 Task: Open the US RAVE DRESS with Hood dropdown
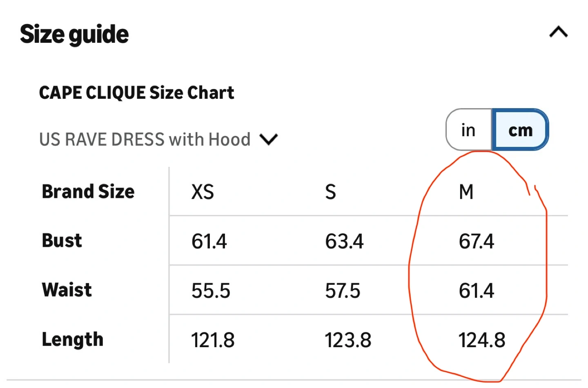pyautogui.click(x=145, y=140)
